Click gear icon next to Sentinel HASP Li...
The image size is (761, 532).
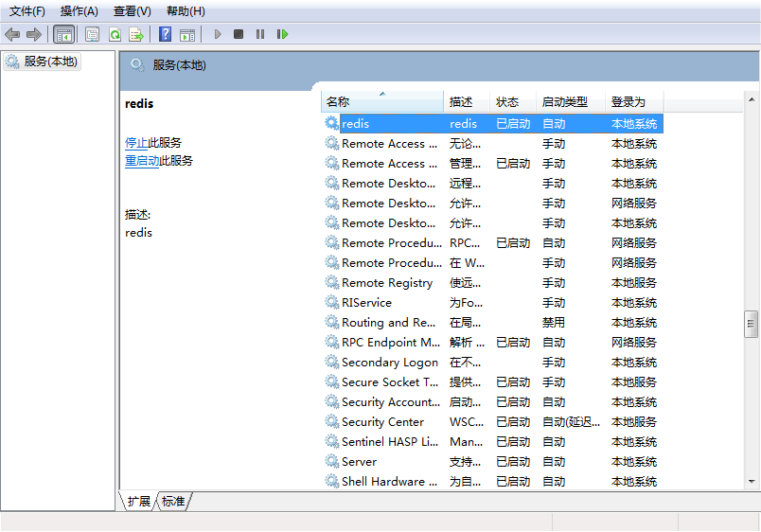[331, 442]
